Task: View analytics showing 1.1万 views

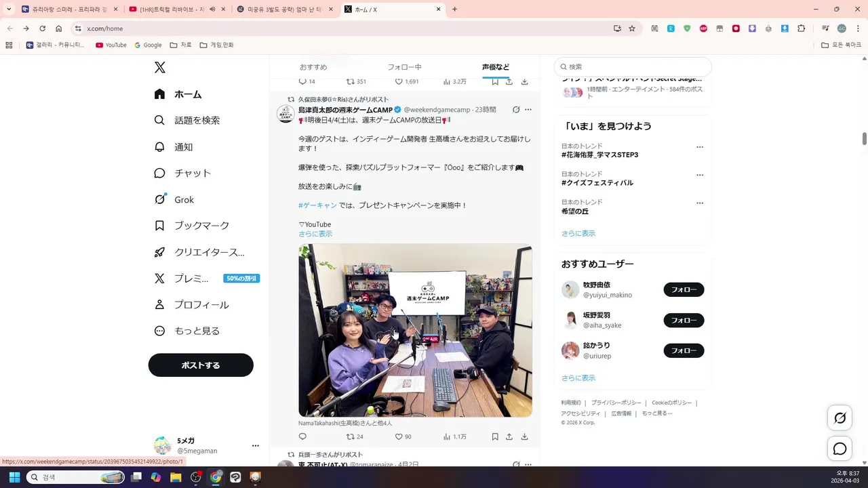Action: pos(455,436)
